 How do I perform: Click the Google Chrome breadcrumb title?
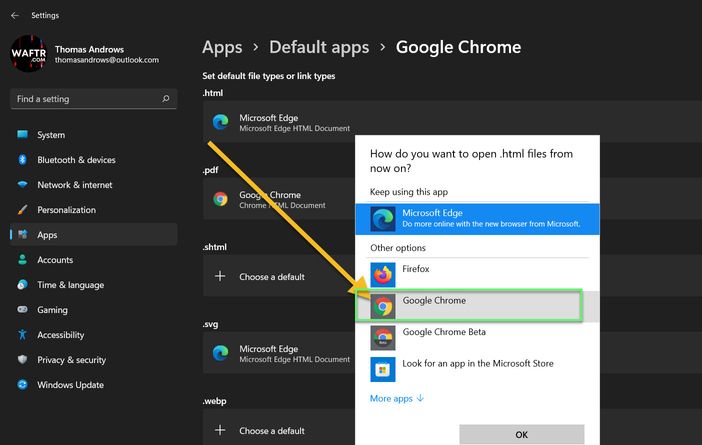tap(458, 47)
